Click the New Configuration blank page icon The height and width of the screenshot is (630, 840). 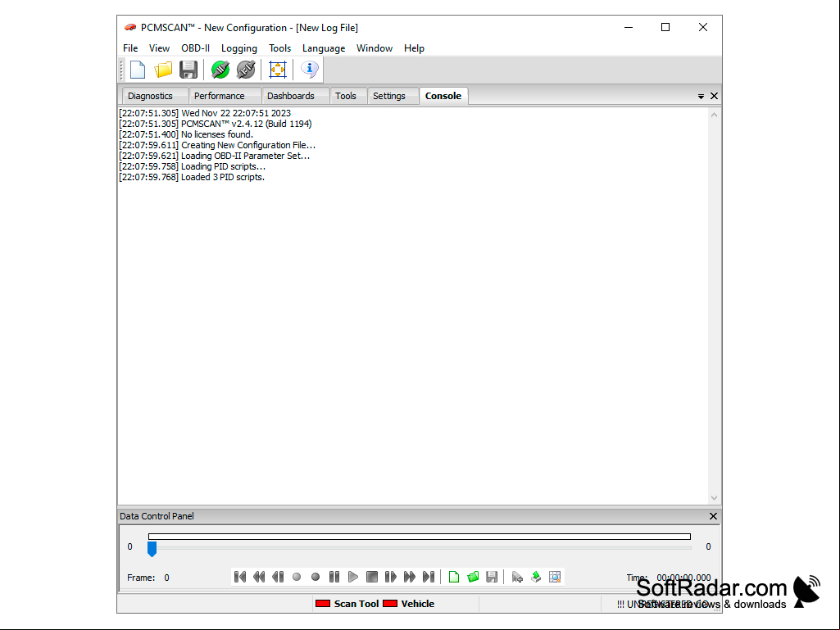click(x=138, y=70)
